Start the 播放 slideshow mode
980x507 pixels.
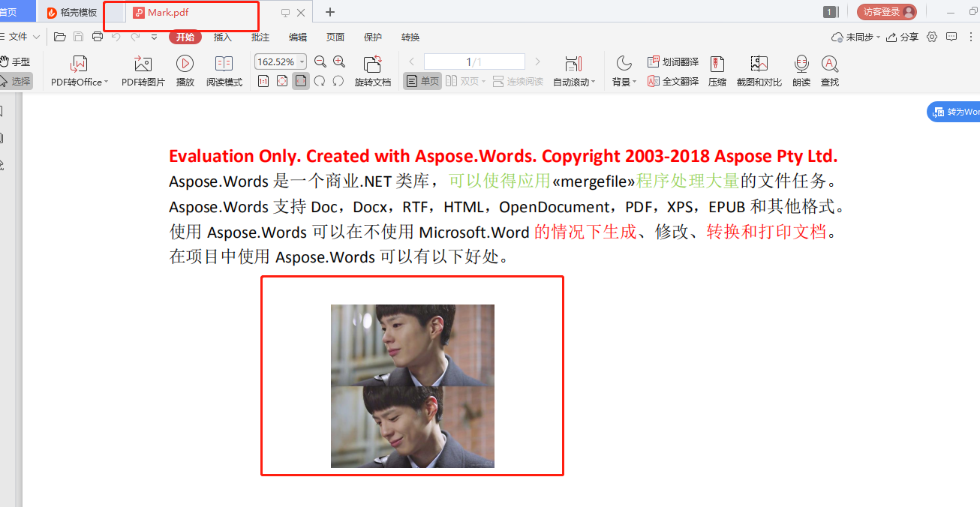185,71
